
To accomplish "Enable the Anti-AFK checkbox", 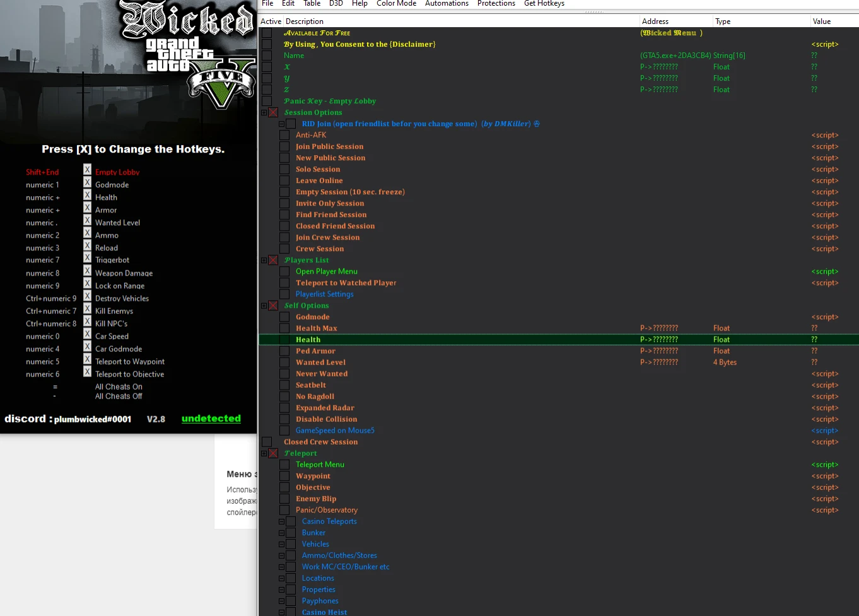I will point(284,135).
